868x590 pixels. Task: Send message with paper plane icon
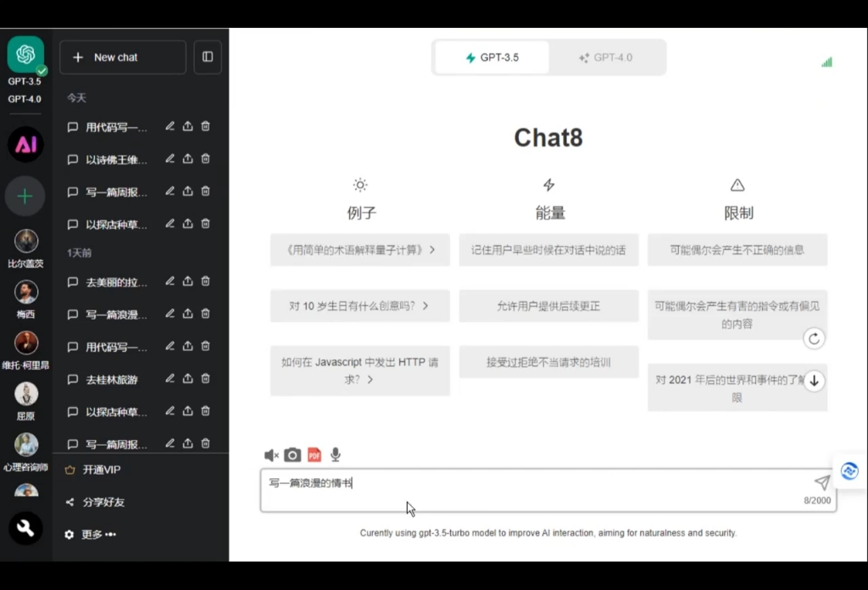pos(822,482)
